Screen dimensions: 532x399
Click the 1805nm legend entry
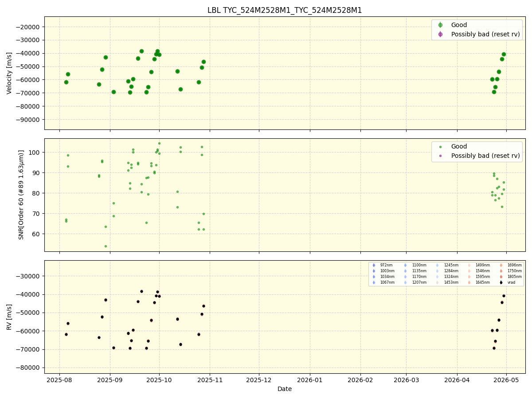click(x=510, y=277)
